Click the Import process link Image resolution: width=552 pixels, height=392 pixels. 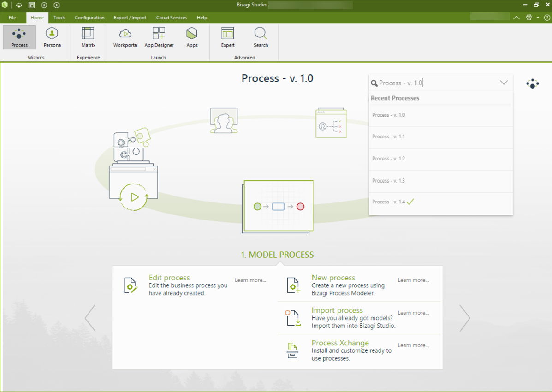337,310
